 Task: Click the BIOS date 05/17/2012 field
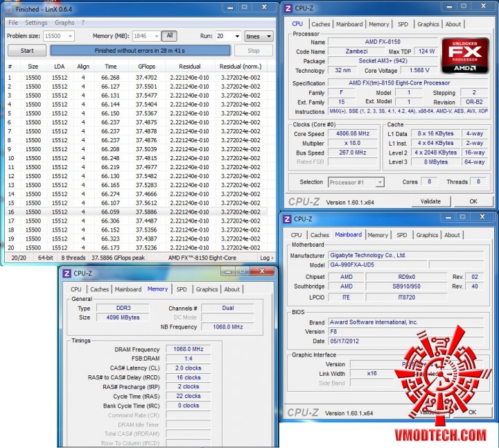click(x=405, y=341)
